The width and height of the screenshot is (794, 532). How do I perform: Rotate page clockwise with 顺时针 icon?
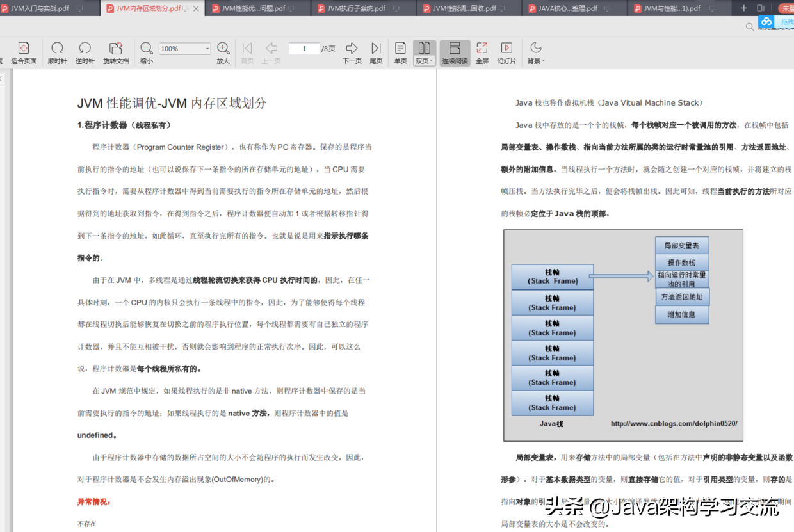pyautogui.click(x=57, y=48)
